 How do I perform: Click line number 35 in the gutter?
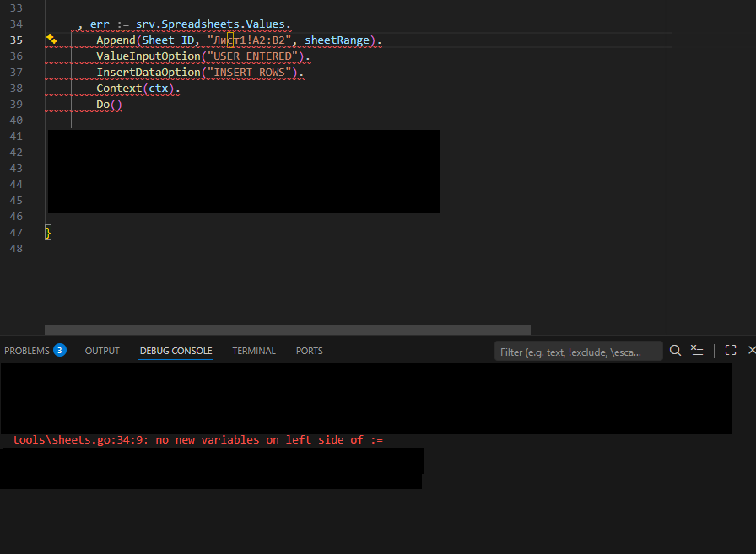tap(16, 40)
